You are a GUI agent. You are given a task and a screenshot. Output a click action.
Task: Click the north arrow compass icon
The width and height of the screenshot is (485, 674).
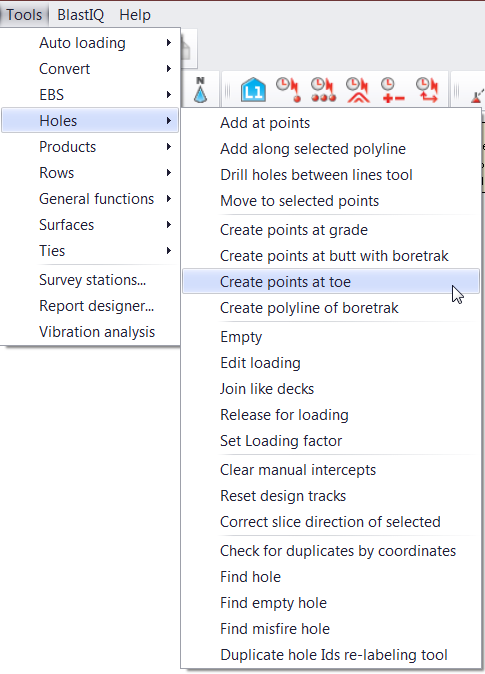[x=200, y=89]
